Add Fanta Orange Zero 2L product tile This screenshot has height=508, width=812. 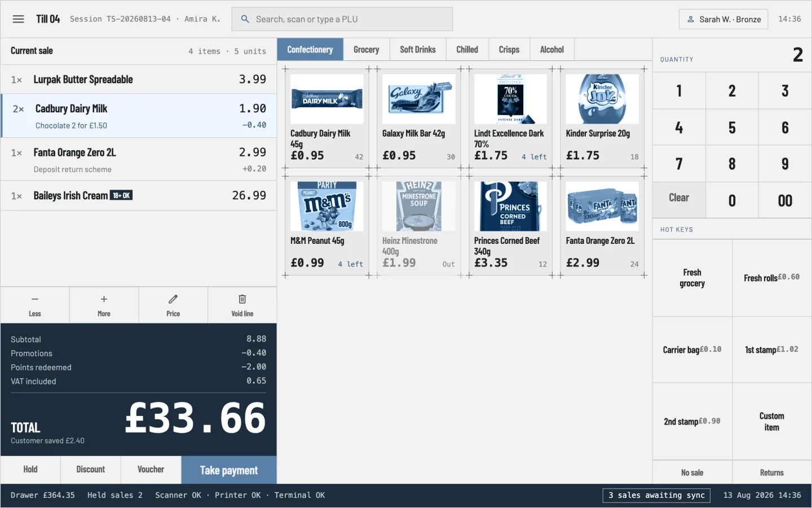coord(602,226)
